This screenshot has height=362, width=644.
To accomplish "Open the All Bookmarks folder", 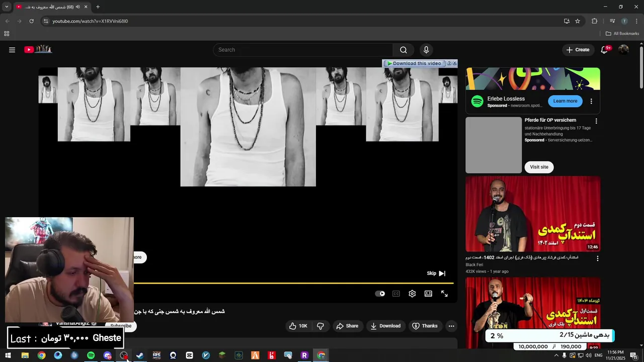I will (x=622, y=34).
